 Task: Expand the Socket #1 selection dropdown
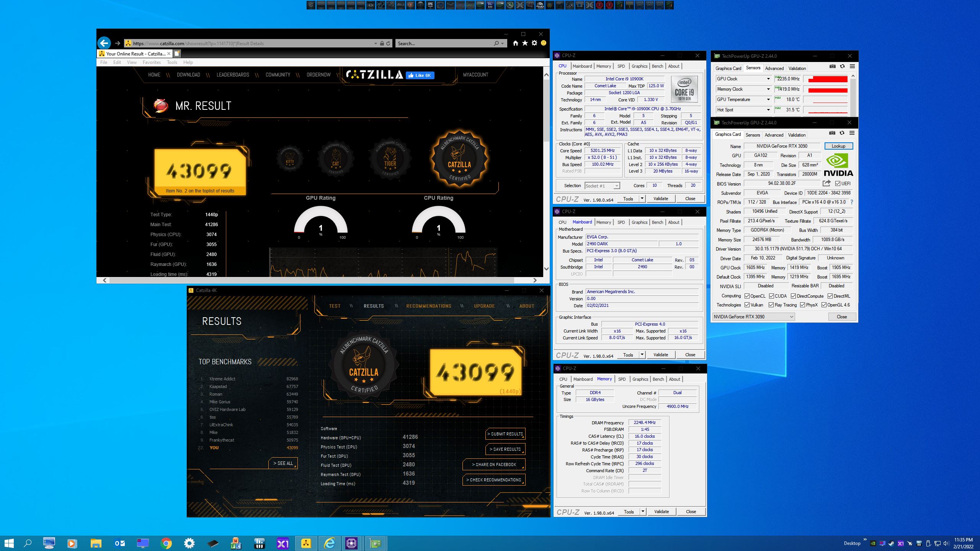(616, 186)
